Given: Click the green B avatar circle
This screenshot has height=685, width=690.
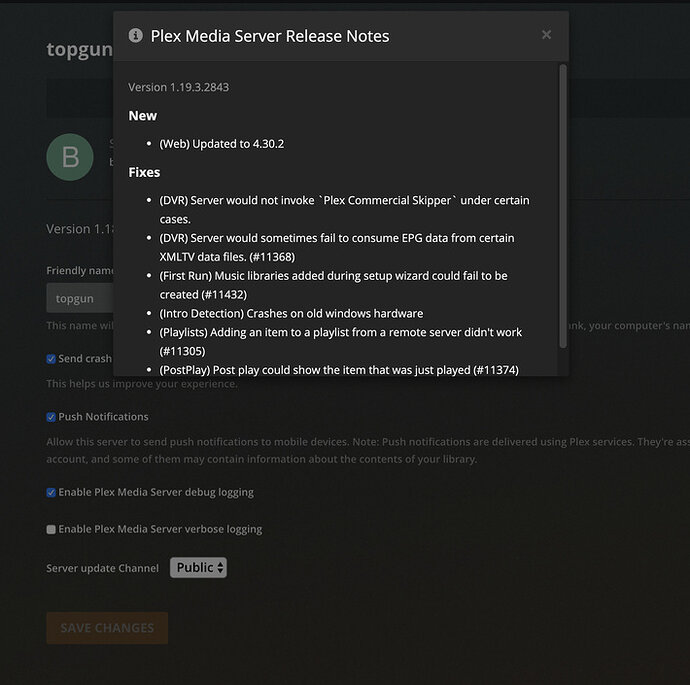Looking at the screenshot, I should [70, 157].
